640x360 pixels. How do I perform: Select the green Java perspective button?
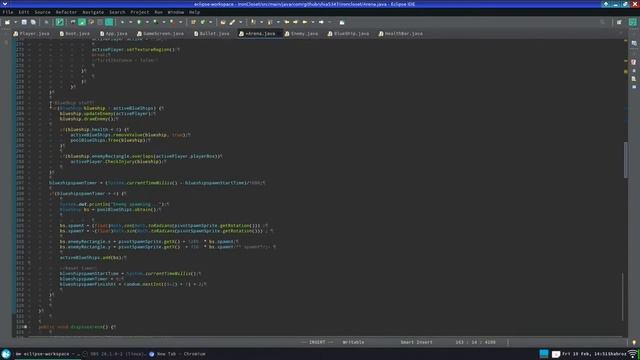point(633,22)
